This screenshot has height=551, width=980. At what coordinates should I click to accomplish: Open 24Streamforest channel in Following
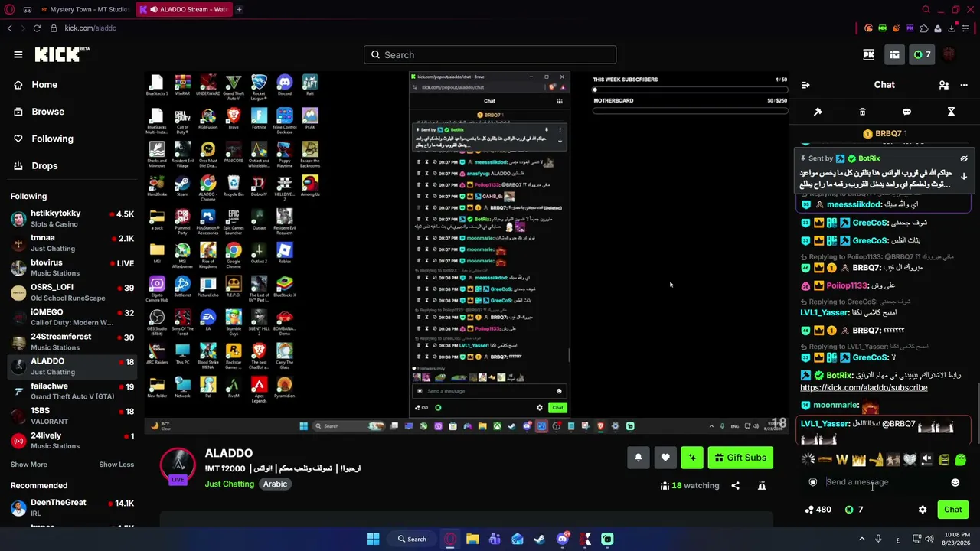[73, 341]
